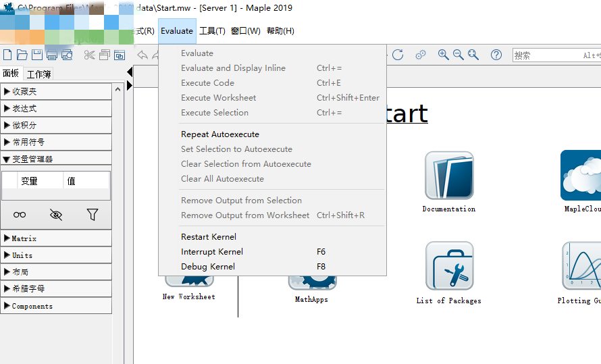Create a new document with toolbar icon
This screenshot has height=364, width=601.
[7, 55]
